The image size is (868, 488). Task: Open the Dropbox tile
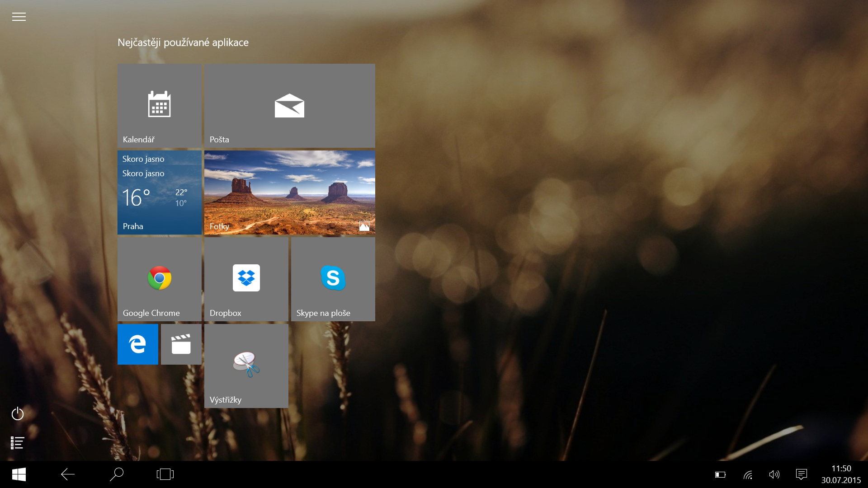point(246,279)
